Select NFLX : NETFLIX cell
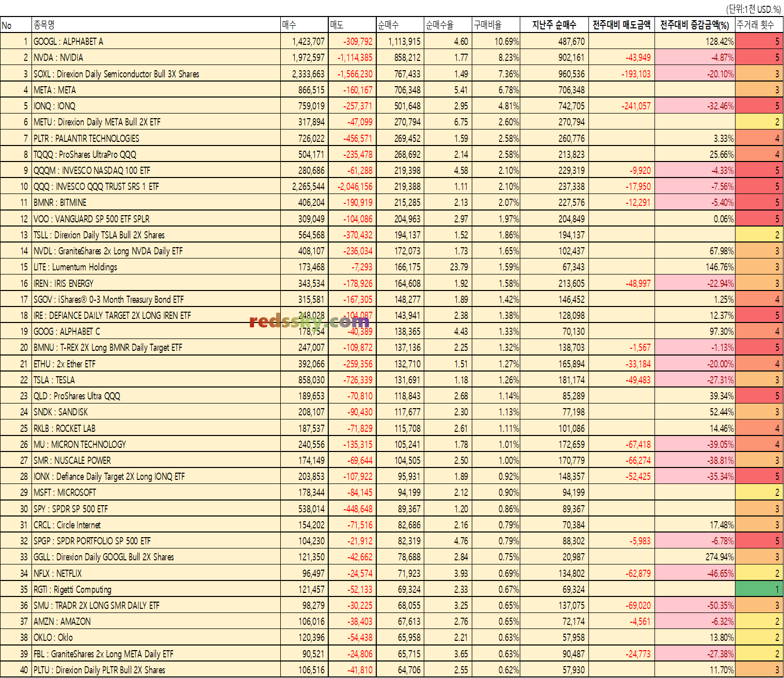The height and width of the screenshot is (678, 784). 156,573
